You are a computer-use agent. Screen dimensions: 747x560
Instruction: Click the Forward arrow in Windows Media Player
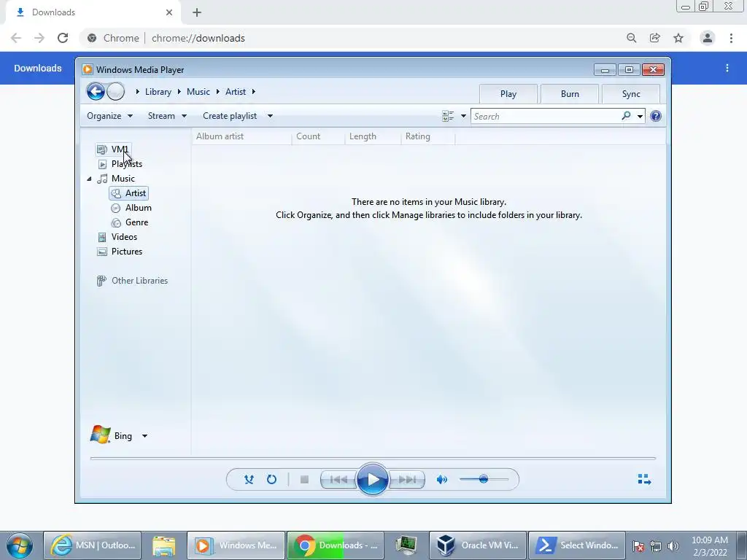(x=115, y=91)
